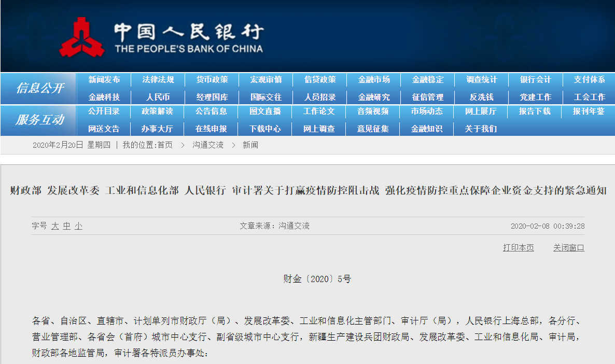Select 金融市场 in navigation bar
The image size is (615, 364).
(x=373, y=80)
